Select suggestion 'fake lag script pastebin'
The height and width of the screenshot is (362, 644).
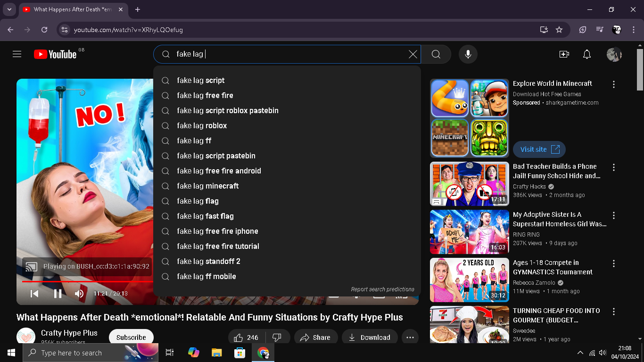click(x=287, y=156)
